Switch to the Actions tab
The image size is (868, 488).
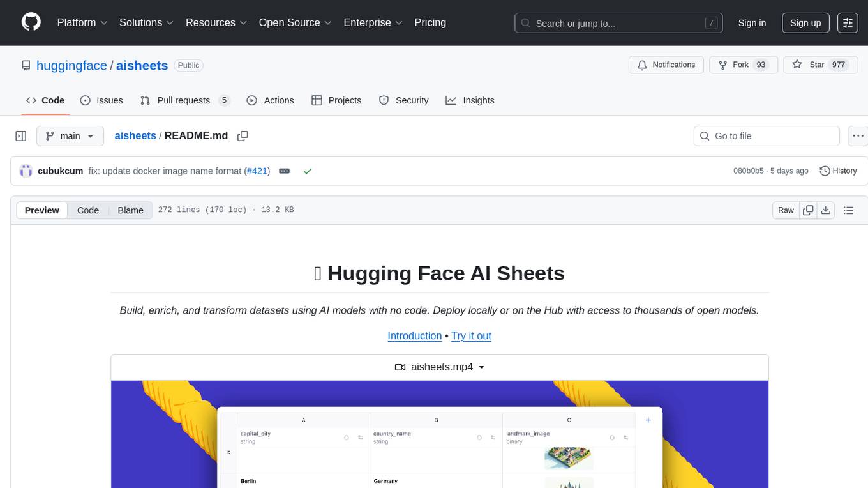click(x=270, y=100)
